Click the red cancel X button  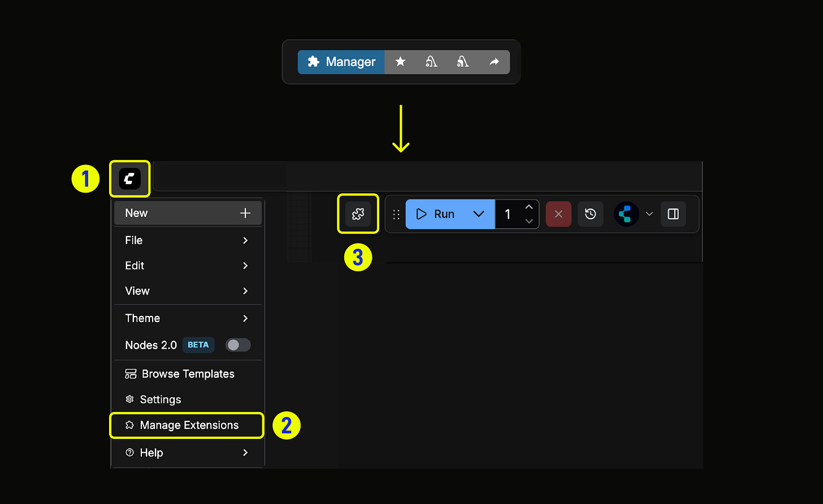point(558,214)
